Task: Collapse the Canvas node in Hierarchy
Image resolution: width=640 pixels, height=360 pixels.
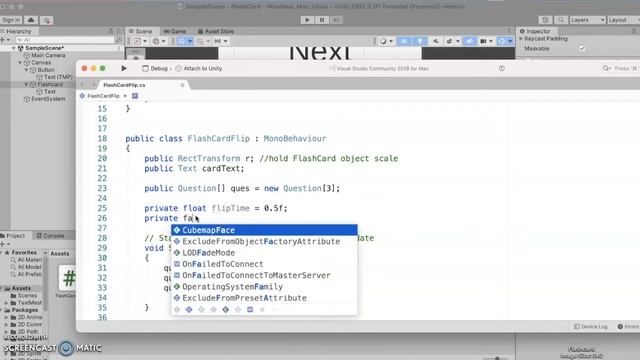Action: pyautogui.click(x=20, y=62)
